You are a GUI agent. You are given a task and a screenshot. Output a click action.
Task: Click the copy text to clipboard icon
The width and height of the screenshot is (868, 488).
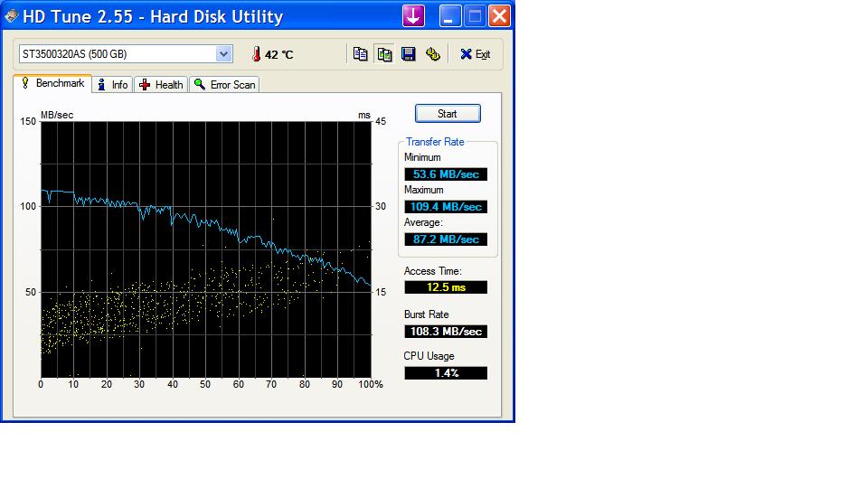[x=361, y=53]
